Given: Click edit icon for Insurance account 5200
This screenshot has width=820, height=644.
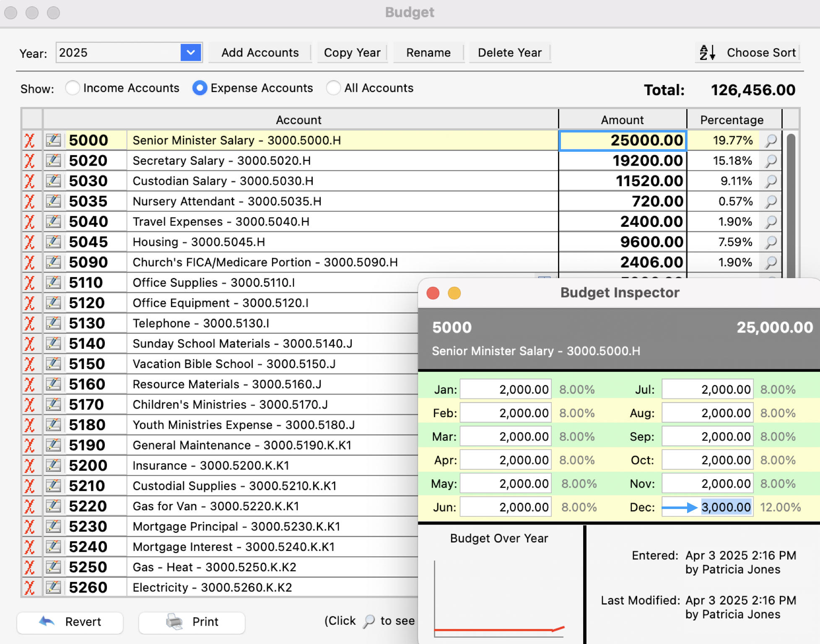Looking at the screenshot, I should click(x=54, y=465).
